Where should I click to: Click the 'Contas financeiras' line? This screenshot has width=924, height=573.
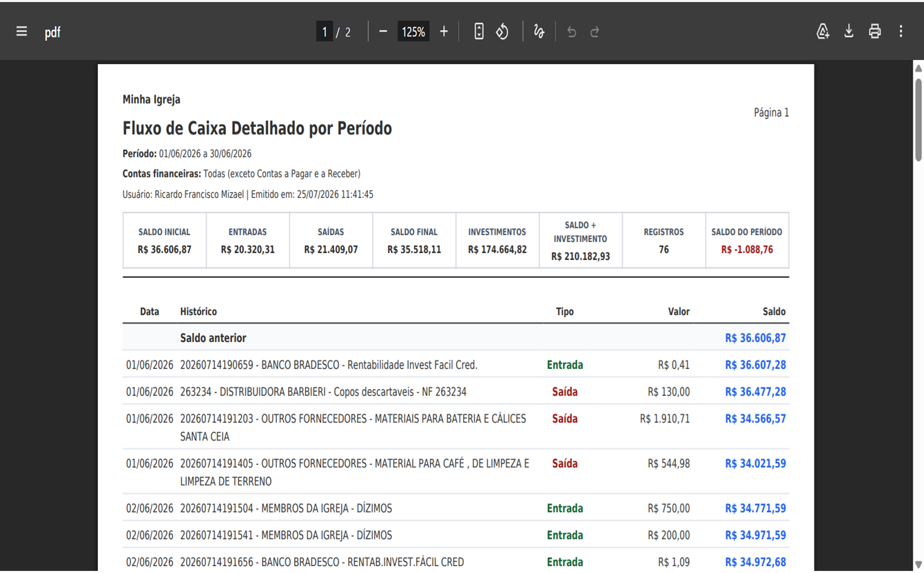(x=242, y=174)
